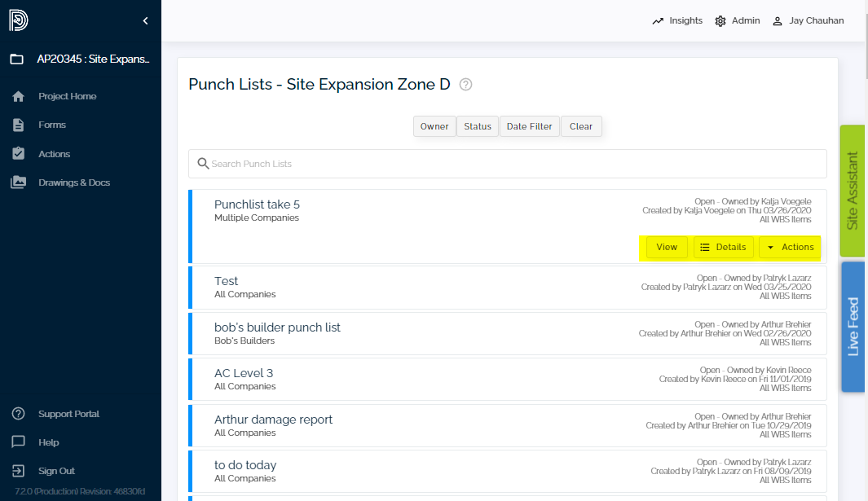Click the Support Portal question mark icon
This screenshot has width=868, height=501.
pos(18,413)
